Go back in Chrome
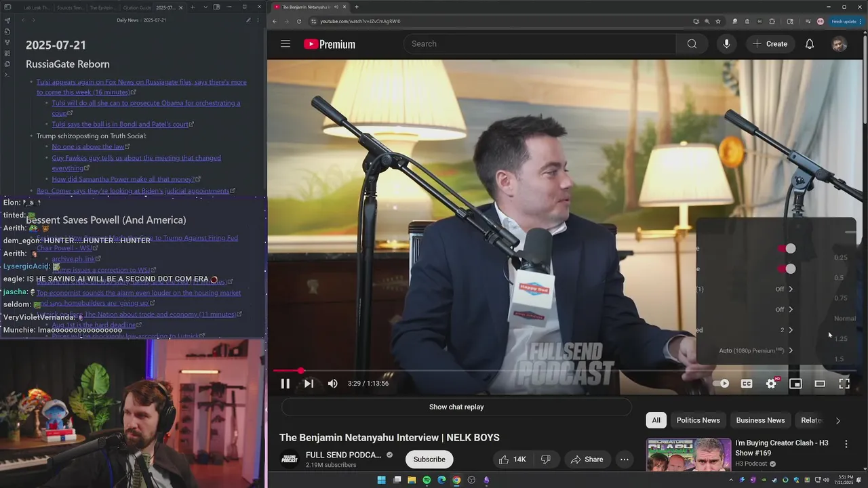 275,21
